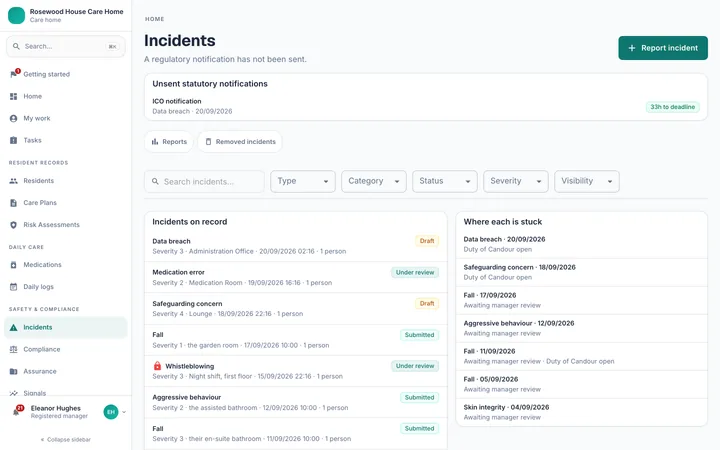Click the Residents people icon
This screenshot has width=720, height=450.
pyautogui.click(x=13, y=181)
